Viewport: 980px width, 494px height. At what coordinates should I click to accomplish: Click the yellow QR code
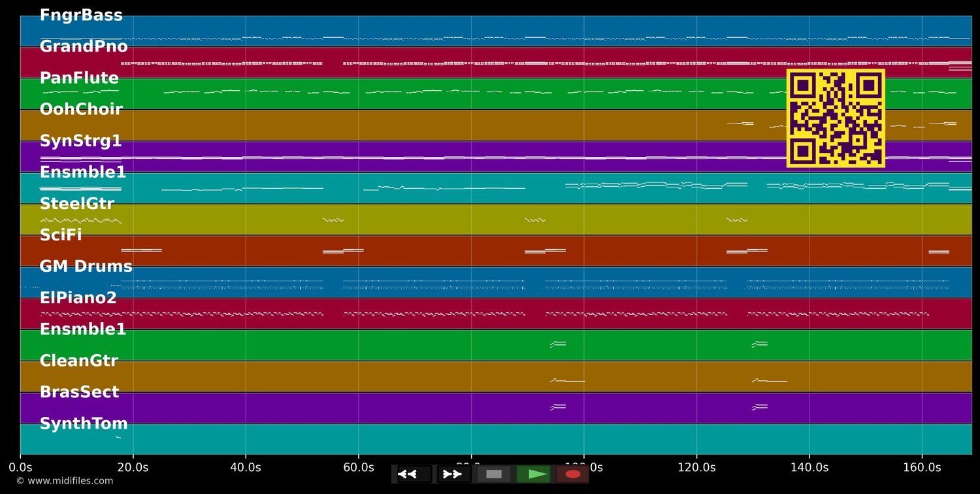pos(836,118)
